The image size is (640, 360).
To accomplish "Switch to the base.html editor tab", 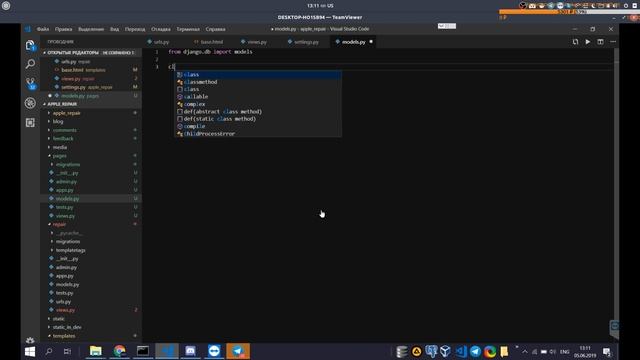I will [211, 42].
